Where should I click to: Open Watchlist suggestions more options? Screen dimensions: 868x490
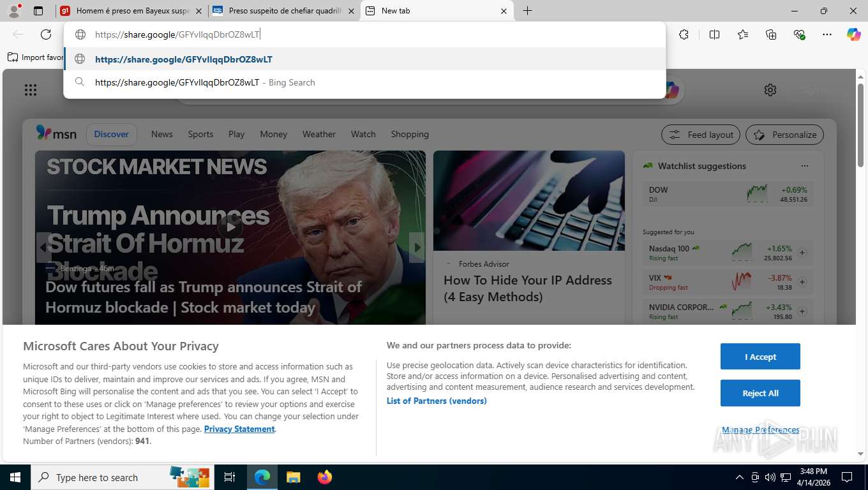tap(805, 166)
